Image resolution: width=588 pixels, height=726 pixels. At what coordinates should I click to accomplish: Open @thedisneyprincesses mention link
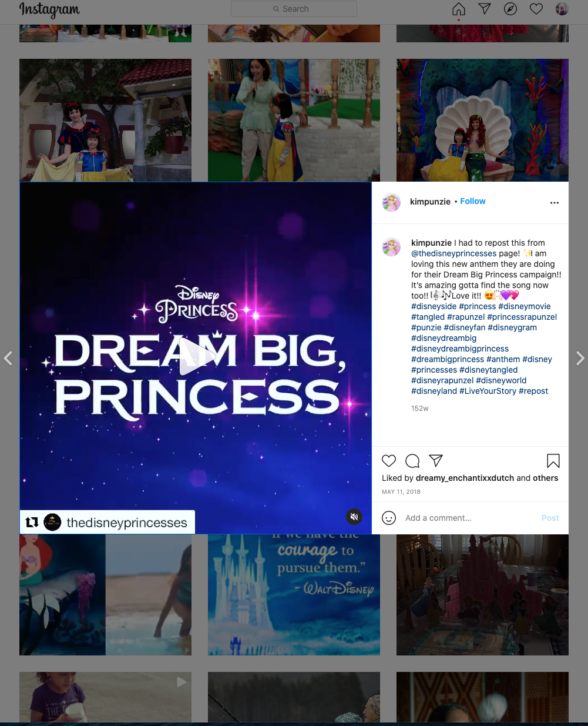point(453,253)
